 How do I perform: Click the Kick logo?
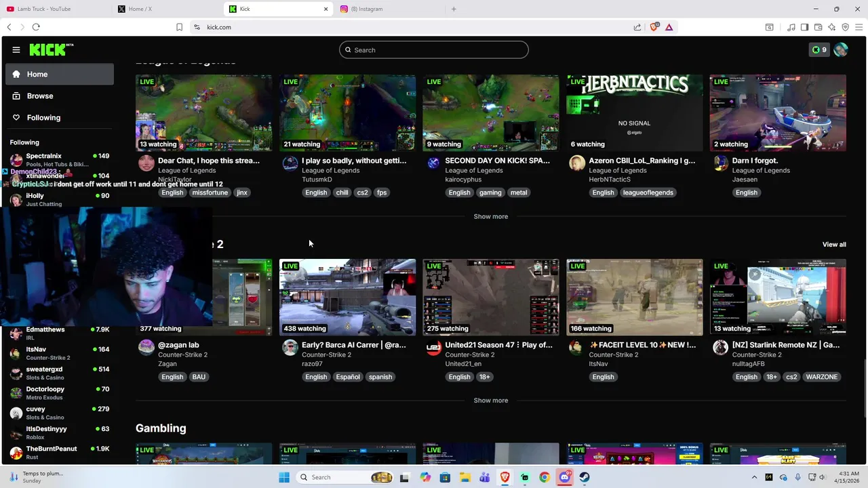tap(52, 49)
